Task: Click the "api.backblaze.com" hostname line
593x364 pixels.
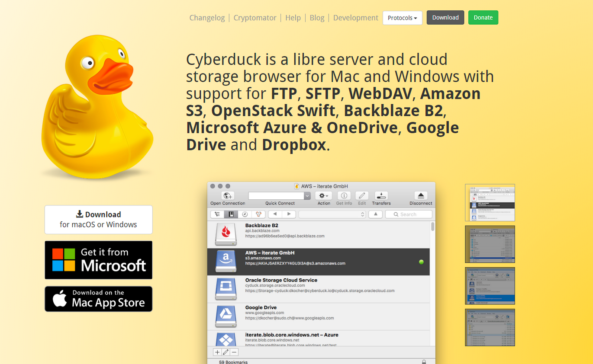Action: 262,231
